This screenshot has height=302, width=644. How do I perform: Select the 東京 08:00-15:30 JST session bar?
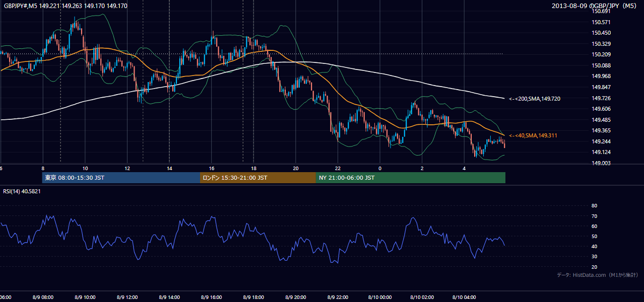click(121, 178)
